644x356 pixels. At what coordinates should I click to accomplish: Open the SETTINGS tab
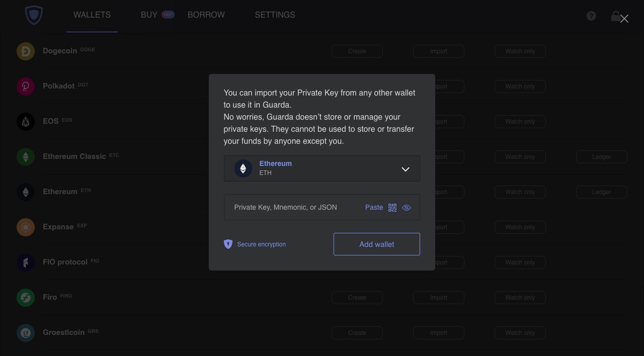[275, 15]
